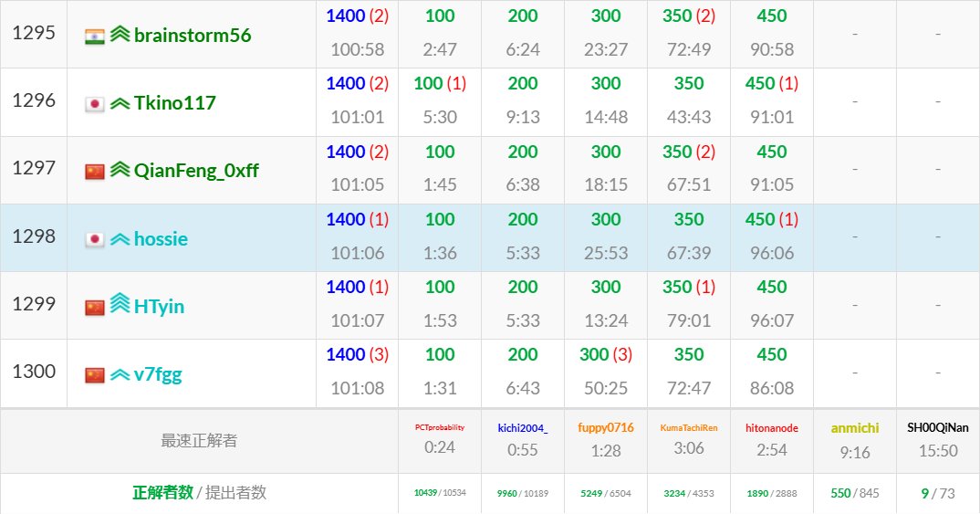
Task: Click solver count 5249 / 6504
Action: pos(606,493)
